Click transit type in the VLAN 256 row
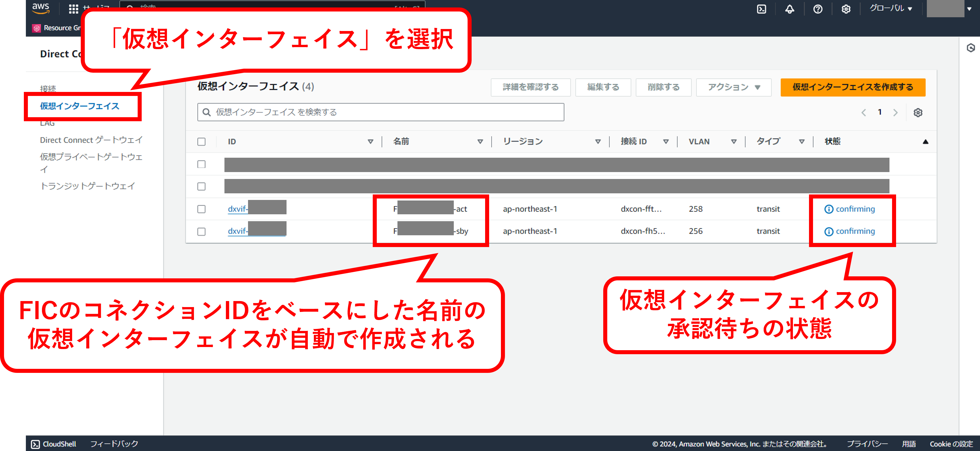980x451 pixels. pos(768,231)
